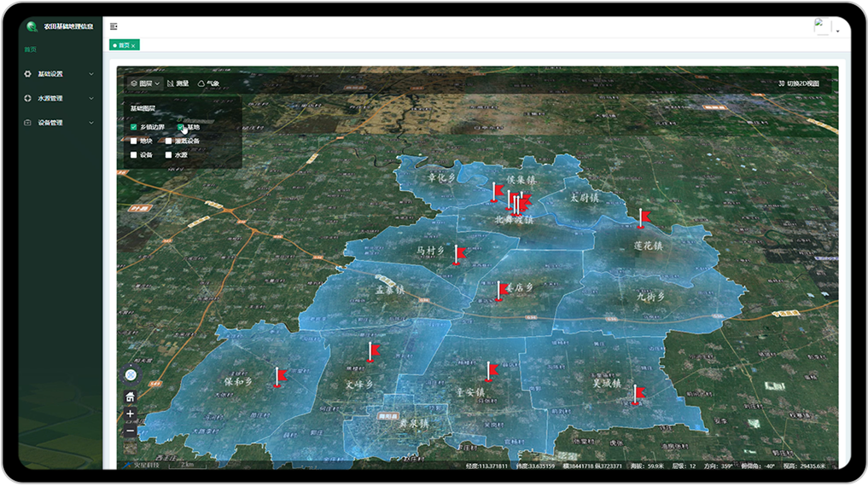This screenshot has height=486, width=868.
Task: Zoom in with the plus button
Action: (130, 414)
